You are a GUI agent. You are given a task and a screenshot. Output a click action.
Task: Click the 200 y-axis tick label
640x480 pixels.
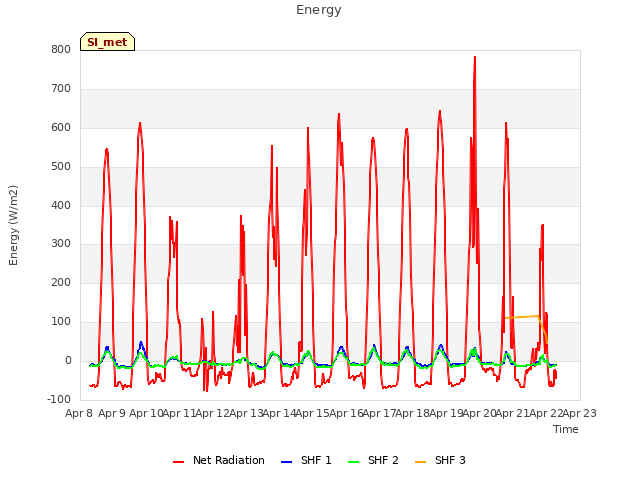(x=61, y=282)
